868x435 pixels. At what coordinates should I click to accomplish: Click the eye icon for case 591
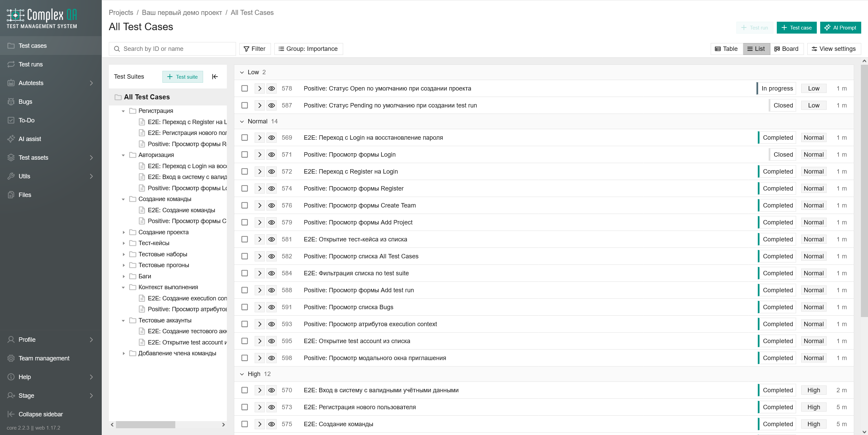272,307
